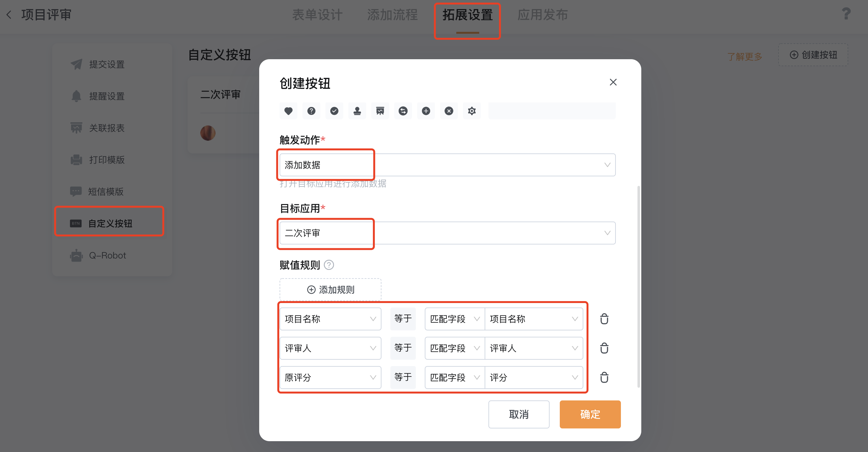Click 等于 operator in 评审人 row
Screen dimensions: 868x452
coord(403,348)
